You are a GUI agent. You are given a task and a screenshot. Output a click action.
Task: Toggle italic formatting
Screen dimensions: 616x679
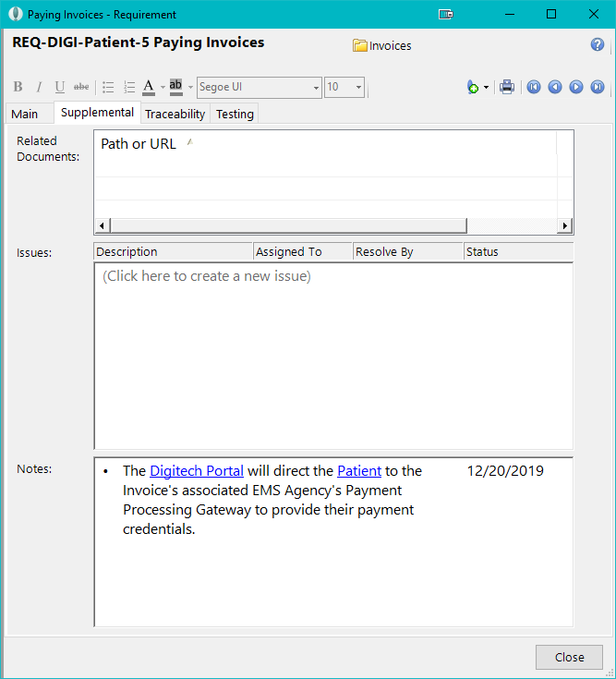(39, 87)
